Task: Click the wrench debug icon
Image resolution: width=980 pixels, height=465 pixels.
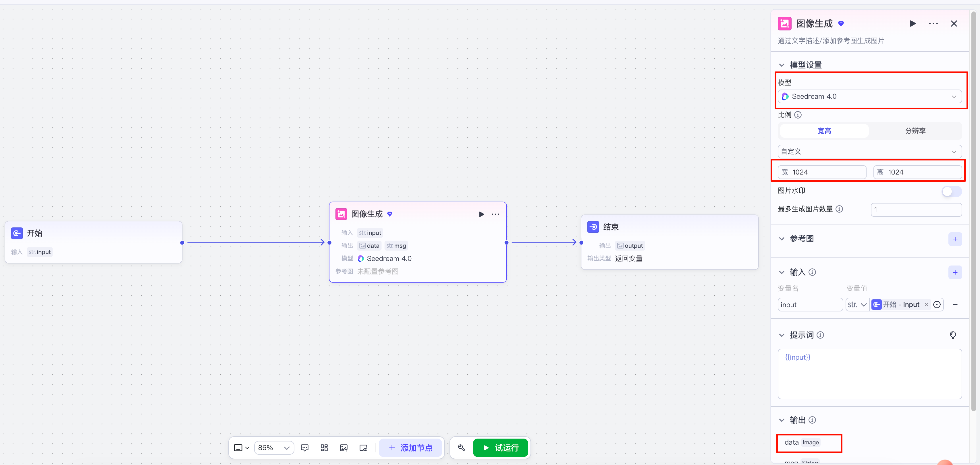Action: pos(462,448)
